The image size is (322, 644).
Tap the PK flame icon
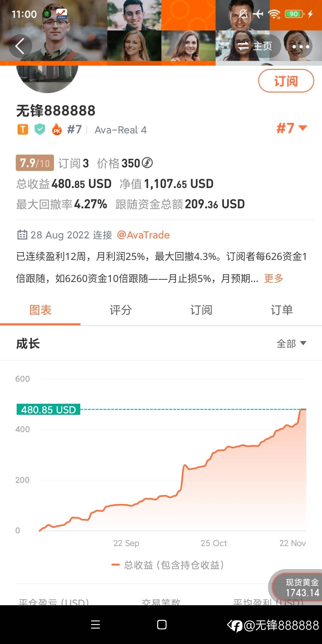57,130
